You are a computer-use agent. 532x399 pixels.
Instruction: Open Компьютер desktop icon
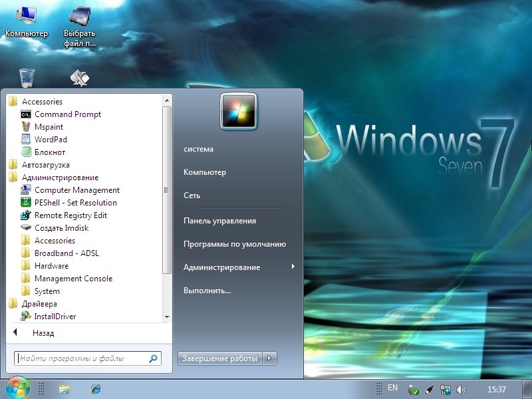coord(27,21)
